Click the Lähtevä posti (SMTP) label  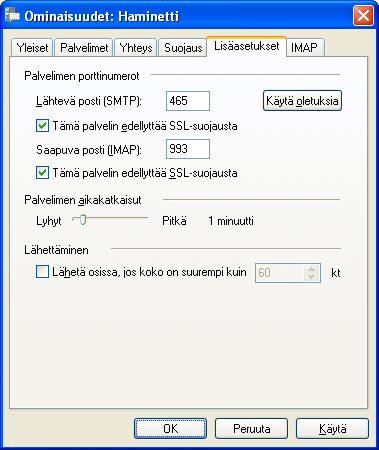pos(89,101)
